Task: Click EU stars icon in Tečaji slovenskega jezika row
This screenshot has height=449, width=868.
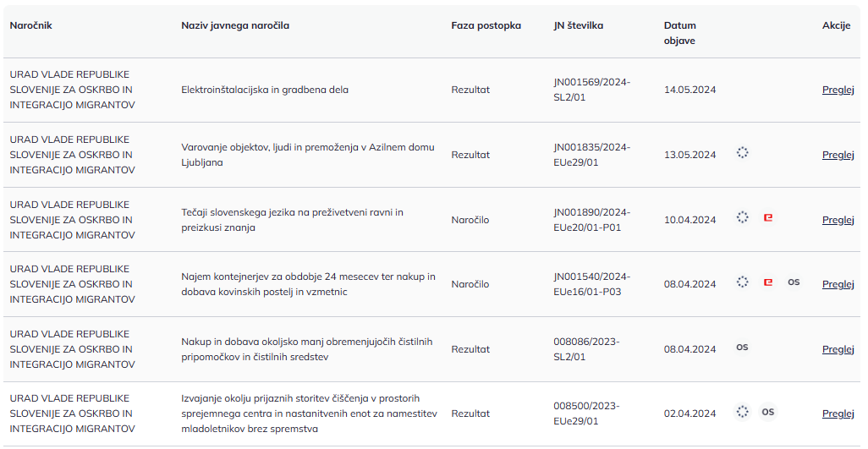Action: (742, 217)
